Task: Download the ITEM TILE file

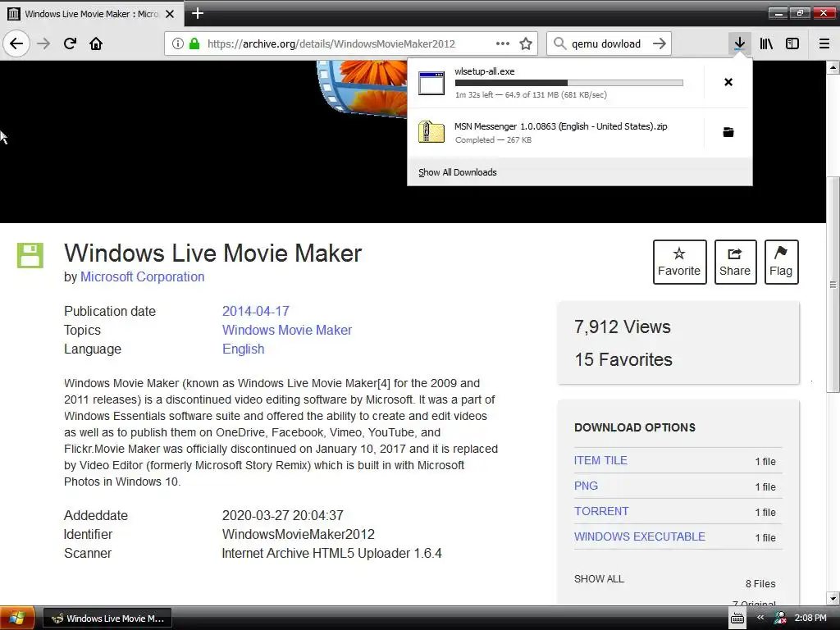Action: coord(600,460)
